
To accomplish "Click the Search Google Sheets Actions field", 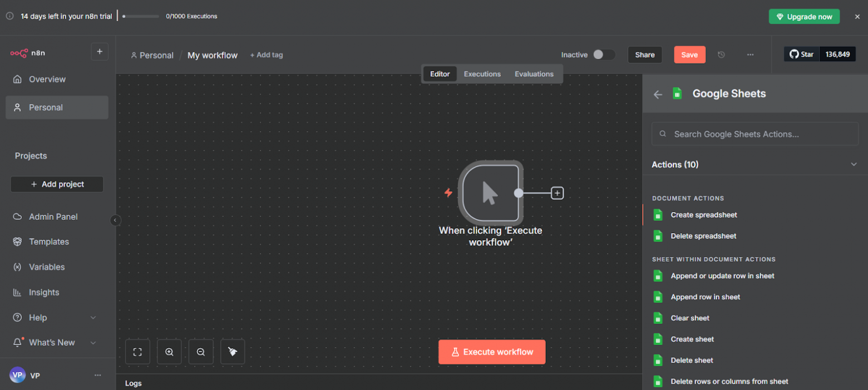I will click(x=754, y=134).
